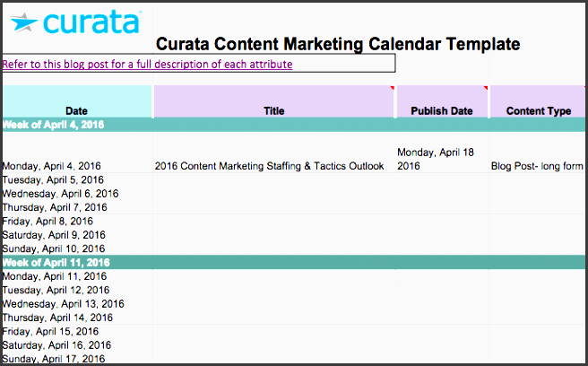Click red comment marker on Publish Date header
This screenshot has width=588, height=366.
pos(485,88)
